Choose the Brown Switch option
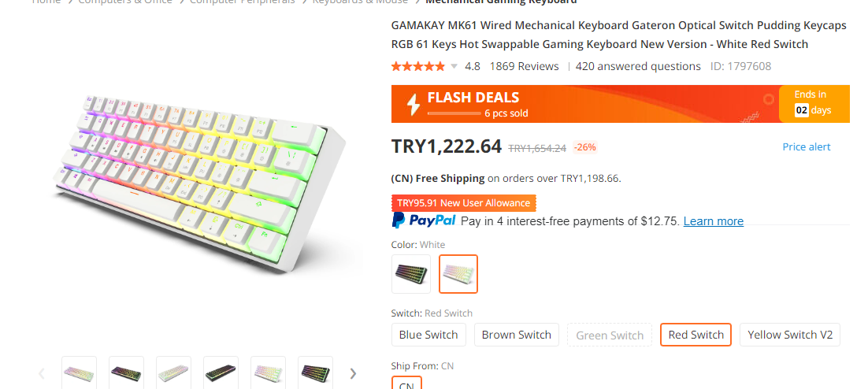Screen dimensions: 868x389 516,335
